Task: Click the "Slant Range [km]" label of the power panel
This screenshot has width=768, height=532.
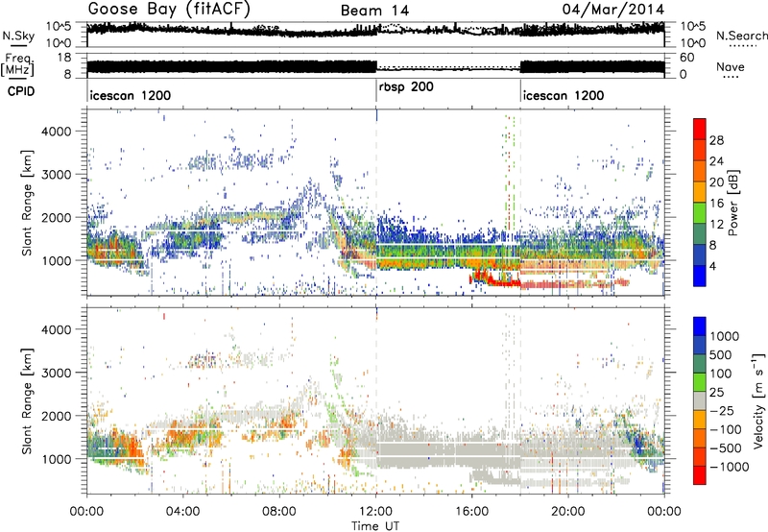Action: pyautogui.click(x=27, y=203)
